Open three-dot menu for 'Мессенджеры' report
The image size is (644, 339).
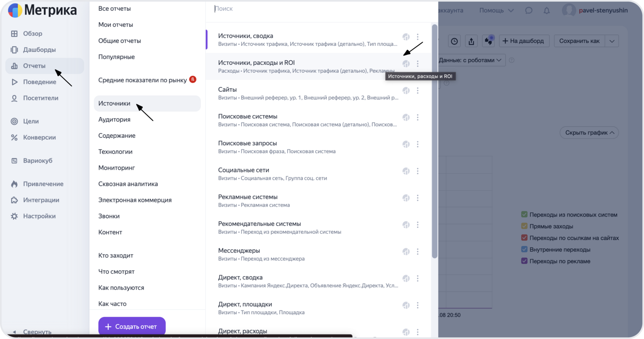418,252
